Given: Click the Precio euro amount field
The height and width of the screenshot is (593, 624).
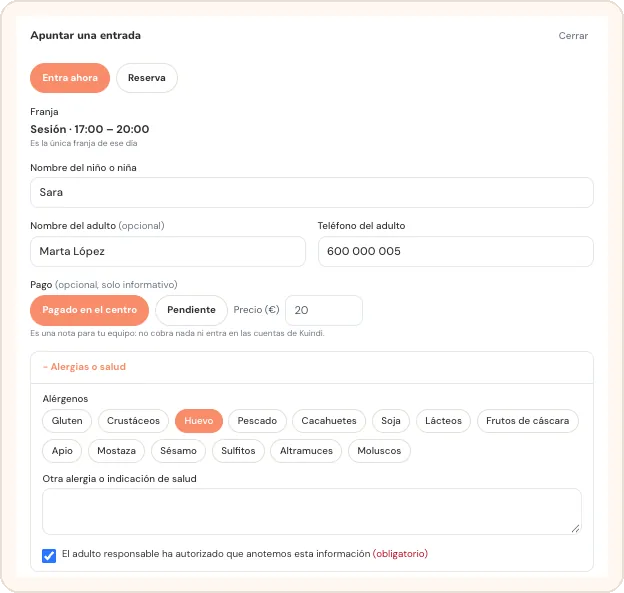Looking at the screenshot, I should coord(324,310).
